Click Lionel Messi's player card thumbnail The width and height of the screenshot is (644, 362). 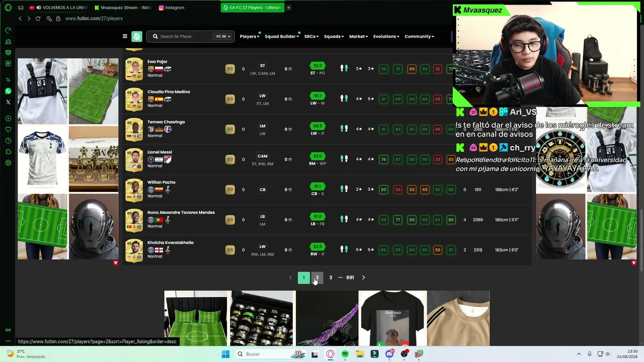pyautogui.click(x=134, y=159)
